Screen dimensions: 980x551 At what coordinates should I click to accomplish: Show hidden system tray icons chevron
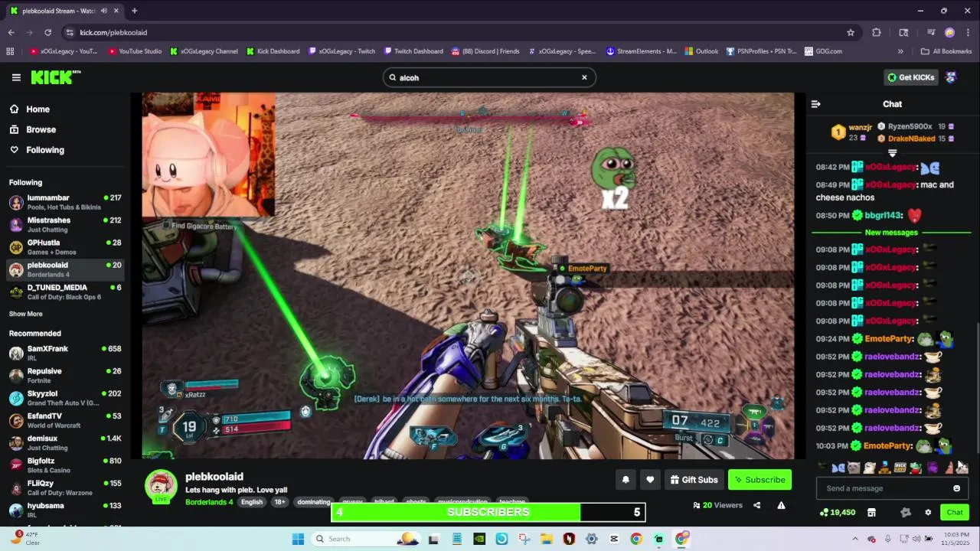(x=854, y=539)
